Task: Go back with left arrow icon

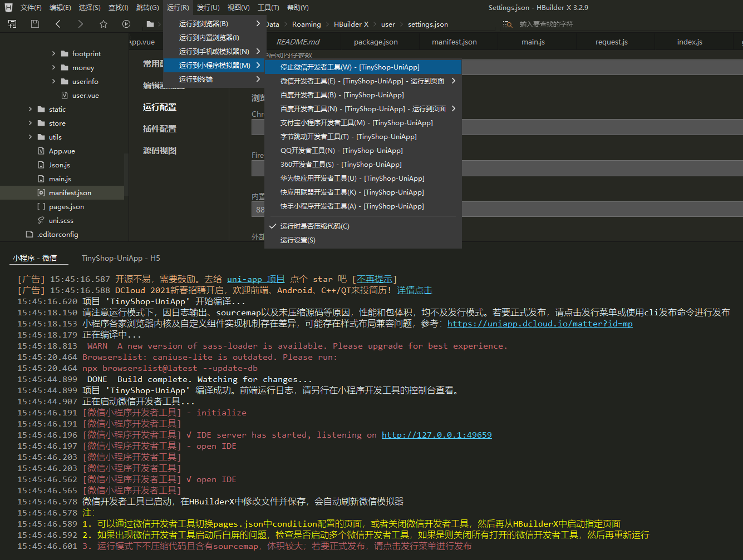Action: click(58, 24)
